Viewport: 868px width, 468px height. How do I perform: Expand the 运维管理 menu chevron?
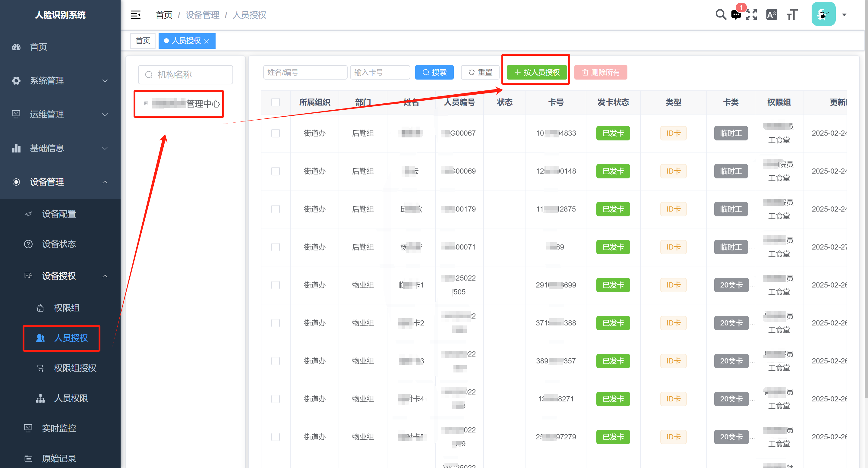[x=105, y=115]
